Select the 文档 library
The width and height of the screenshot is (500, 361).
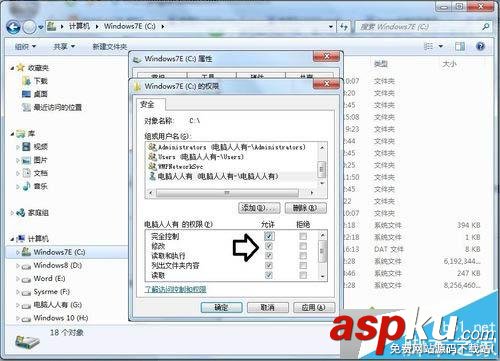(x=35, y=173)
